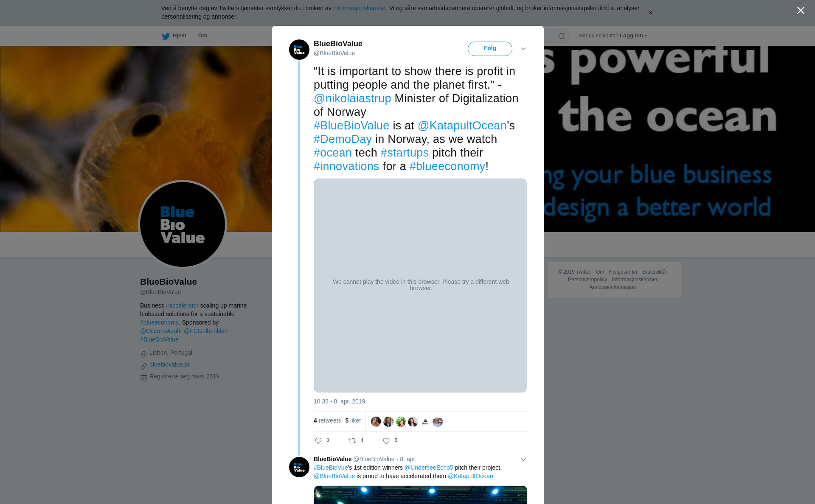Viewport: 815px width, 504px height.
Task: Dismiss the cookie notice banner
Action: pos(651,13)
